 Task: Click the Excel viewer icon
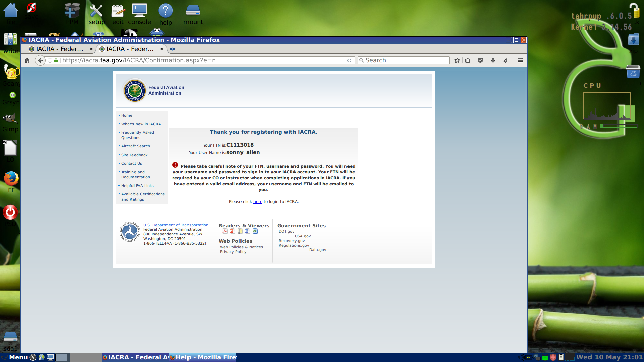point(255,231)
